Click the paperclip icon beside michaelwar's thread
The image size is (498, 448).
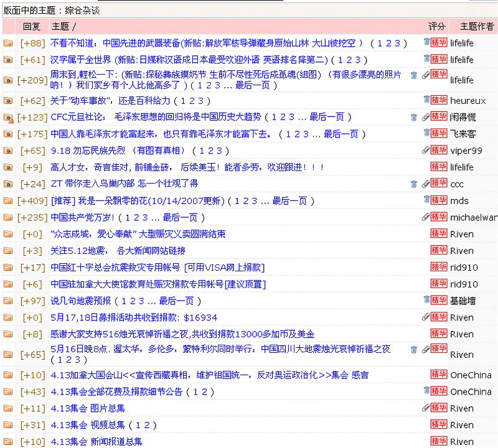pos(426,217)
